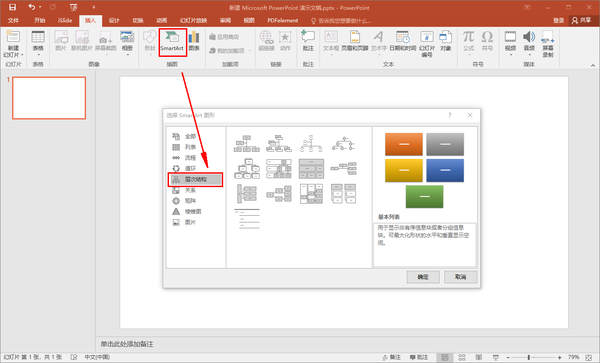
Task: Open the undo dropdown arrow
Action: (40, 7)
